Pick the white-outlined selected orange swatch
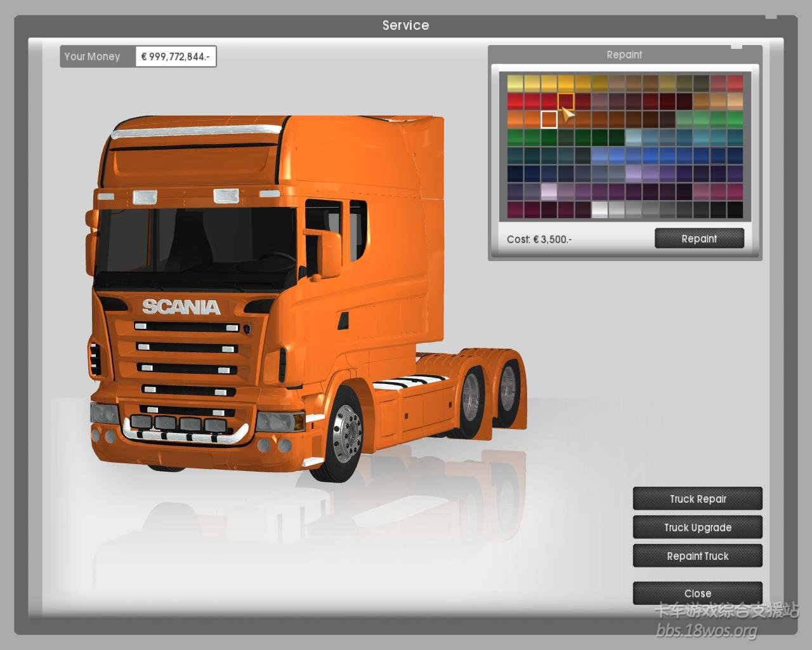This screenshot has height=650, width=812. [x=549, y=119]
